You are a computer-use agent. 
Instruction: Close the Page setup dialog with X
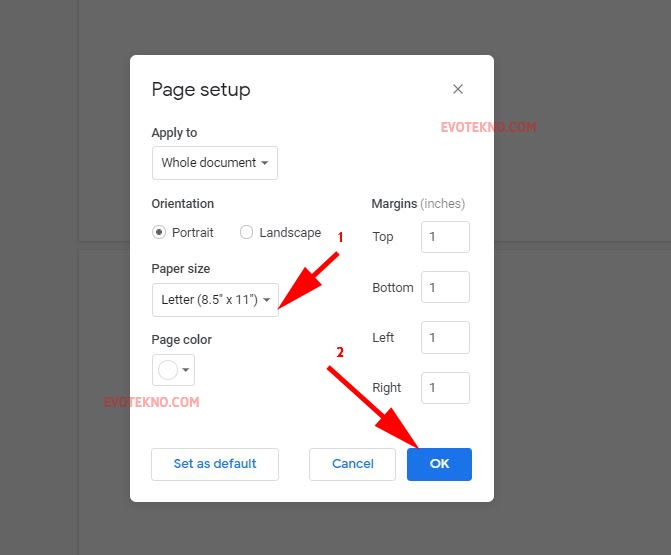click(458, 89)
